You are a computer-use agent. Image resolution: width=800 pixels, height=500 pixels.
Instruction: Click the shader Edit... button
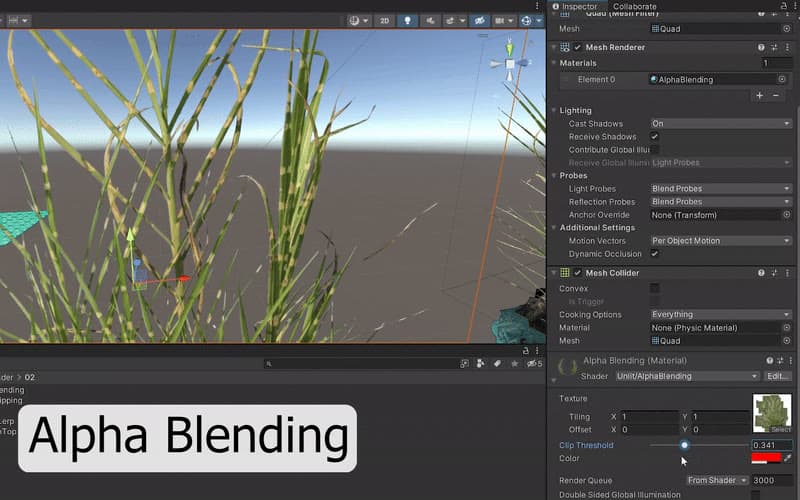click(x=777, y=376)
